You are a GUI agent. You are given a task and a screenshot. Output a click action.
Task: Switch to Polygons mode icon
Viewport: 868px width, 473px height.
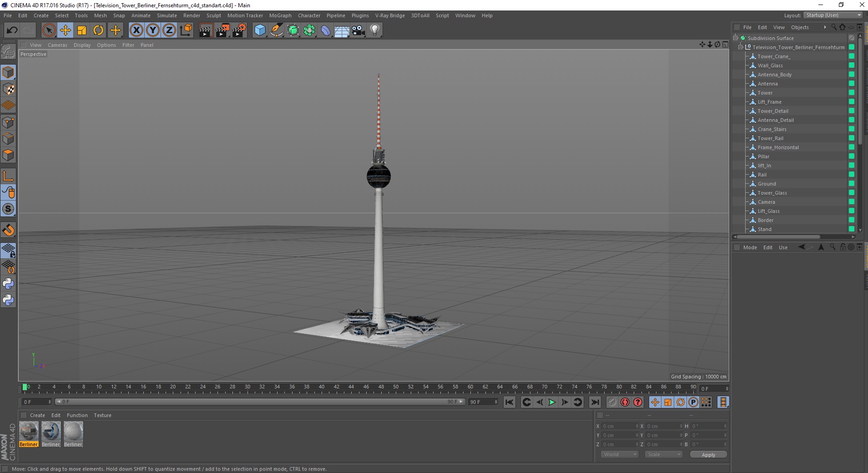point(9,155)
